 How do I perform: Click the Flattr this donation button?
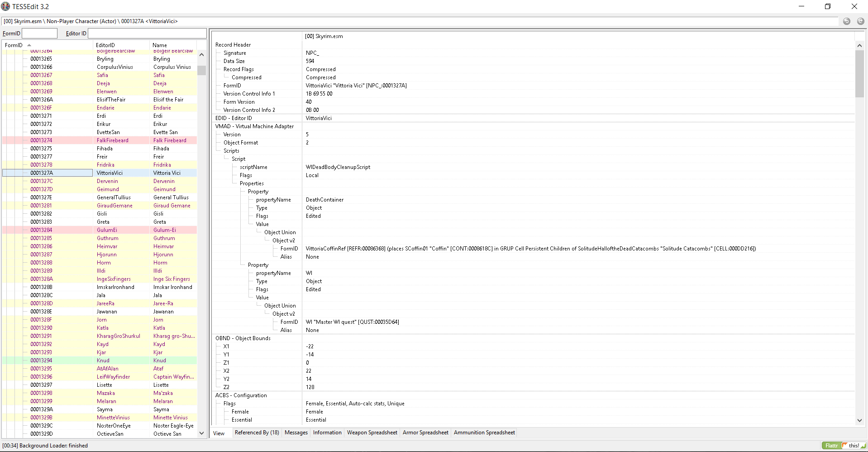844,446
